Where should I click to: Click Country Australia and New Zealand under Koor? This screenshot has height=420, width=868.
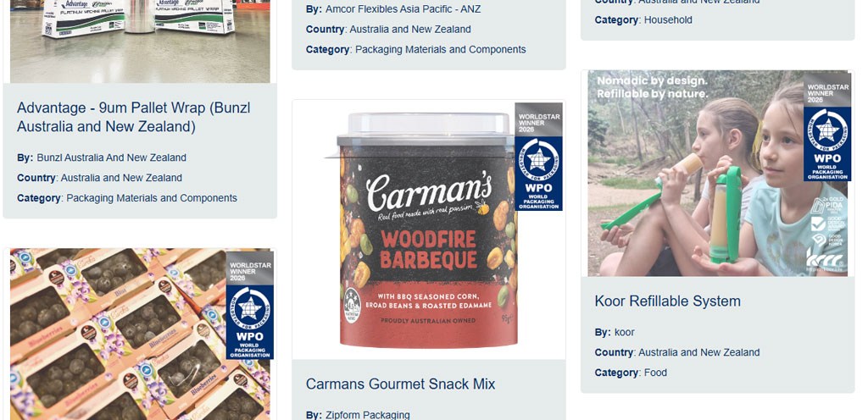coord(677,352)
